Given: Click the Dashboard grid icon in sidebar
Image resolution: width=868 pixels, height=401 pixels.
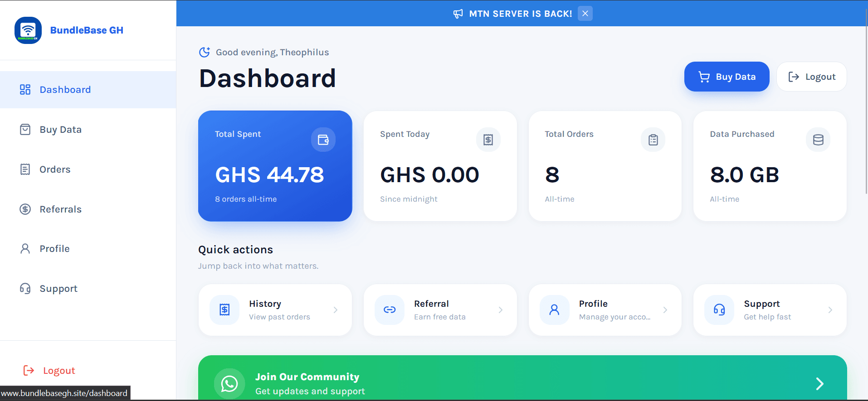Looking at the screenshot, I should tap(25, 90).
